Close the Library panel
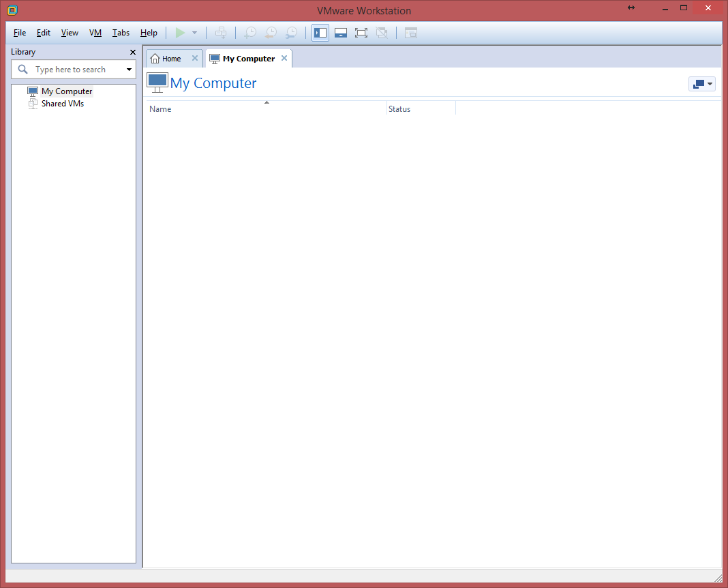Image resolution: width=728 pixels, height=588 pixels. pos(133,52)
